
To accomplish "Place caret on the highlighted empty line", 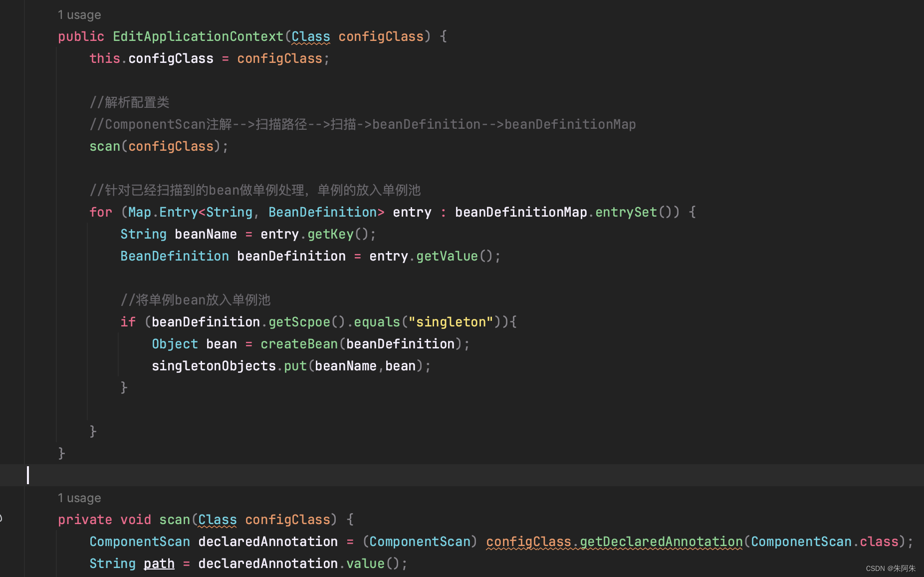I will click(x=462, y=475).
